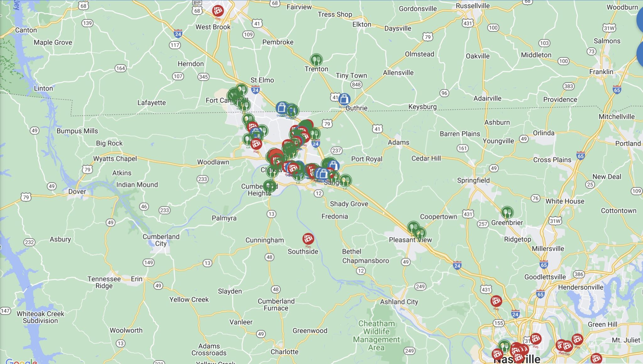643x364 pixels.
Task: Click the green Eat marker at Greenbrier
Action: click(x=507, y=212)
